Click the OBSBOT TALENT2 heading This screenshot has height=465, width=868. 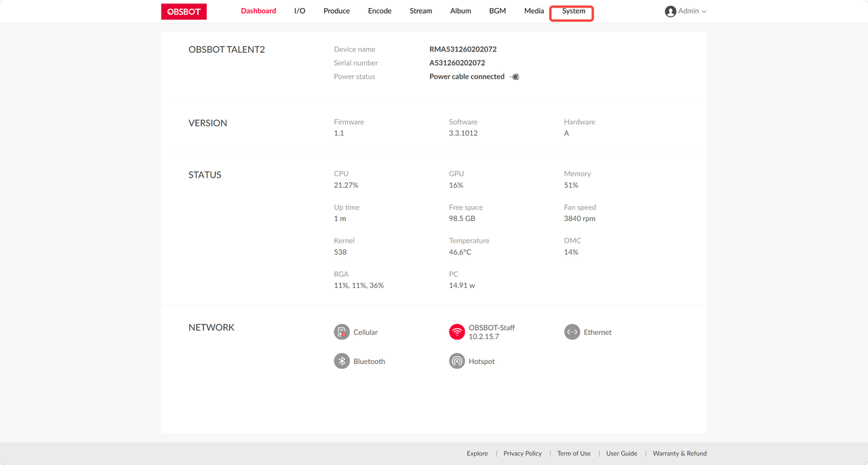[x=226, y=49]
